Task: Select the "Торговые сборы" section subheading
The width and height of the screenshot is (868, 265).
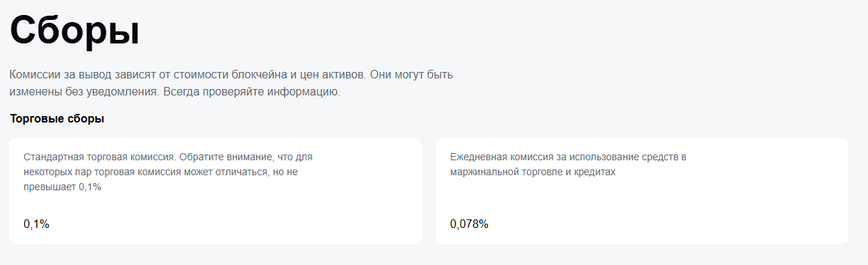Action: [57, 118]
